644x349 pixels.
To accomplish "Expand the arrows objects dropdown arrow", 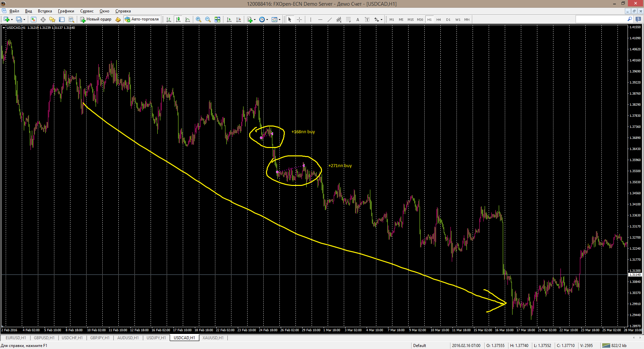I will click(382, 19).
